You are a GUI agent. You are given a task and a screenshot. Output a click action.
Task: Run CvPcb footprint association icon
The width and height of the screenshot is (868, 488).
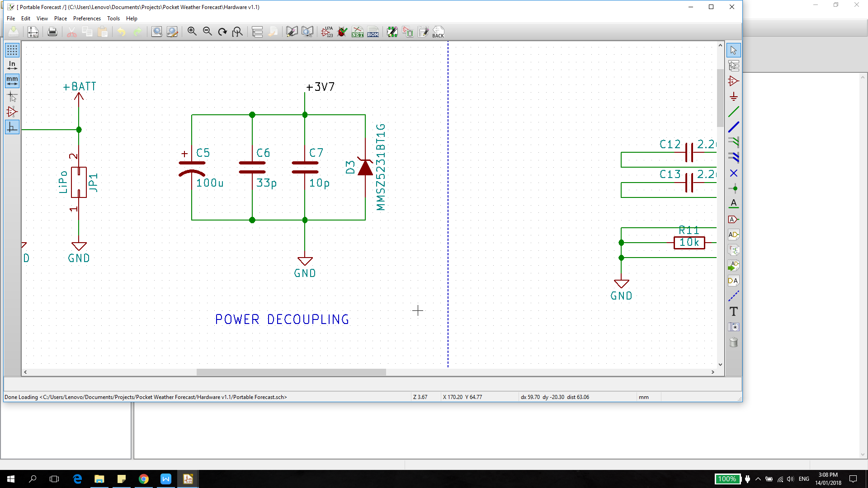(408, 32)
